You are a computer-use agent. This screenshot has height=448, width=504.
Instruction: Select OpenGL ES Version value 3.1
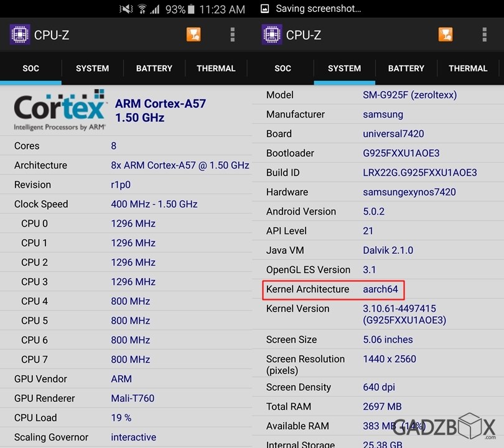pyautogui.click(x=369, y=269)
